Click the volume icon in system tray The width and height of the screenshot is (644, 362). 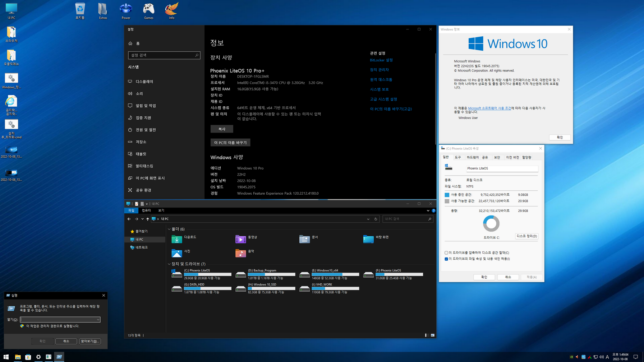tap(602, 357)
